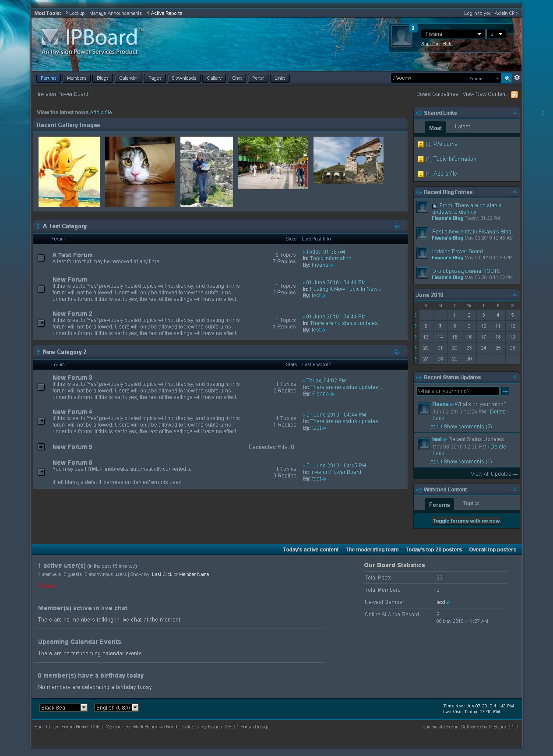The height and width of the screenshot is (756, 553).
Task: Click the RSS feed icon
Action: pyautogui.click(x=514, y=95)
